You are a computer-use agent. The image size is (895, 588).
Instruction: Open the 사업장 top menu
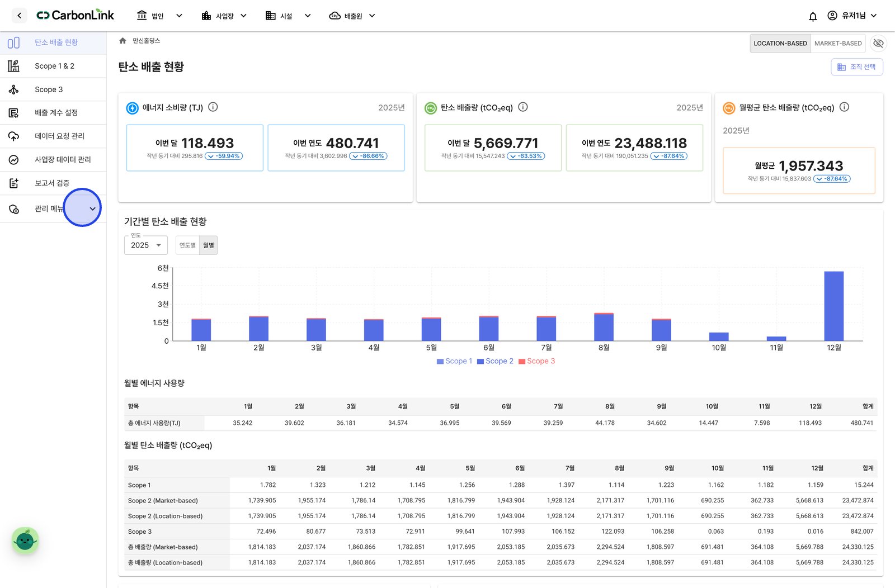click(x=224, y=16)
